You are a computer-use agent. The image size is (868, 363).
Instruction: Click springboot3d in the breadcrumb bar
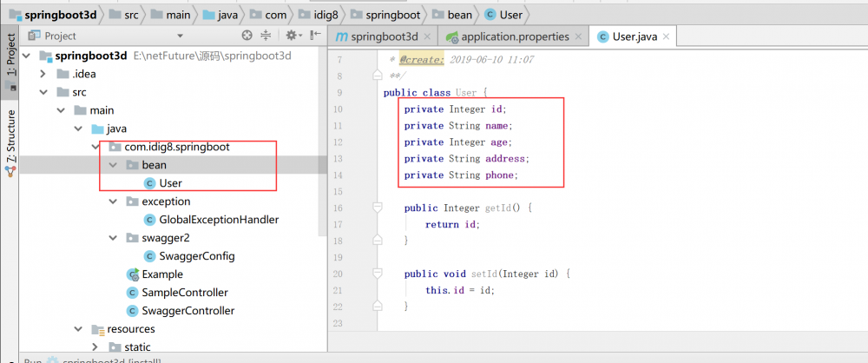pos(54,15)
